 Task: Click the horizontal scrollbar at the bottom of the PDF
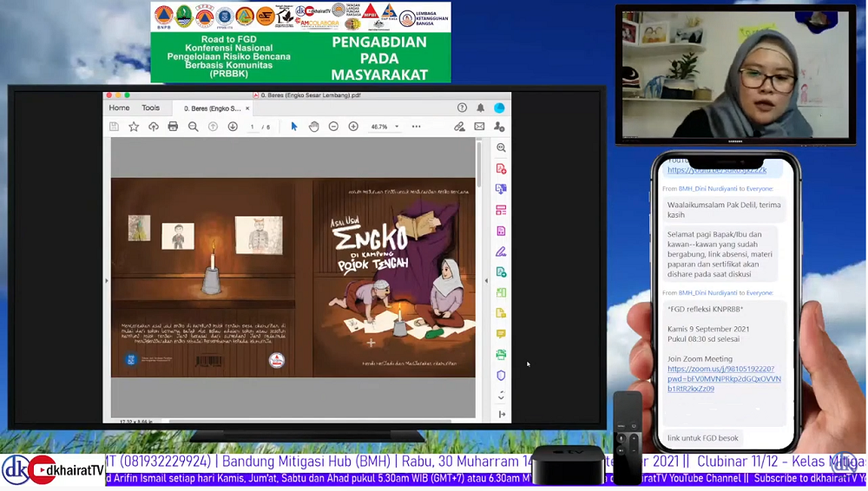[310, 421]
